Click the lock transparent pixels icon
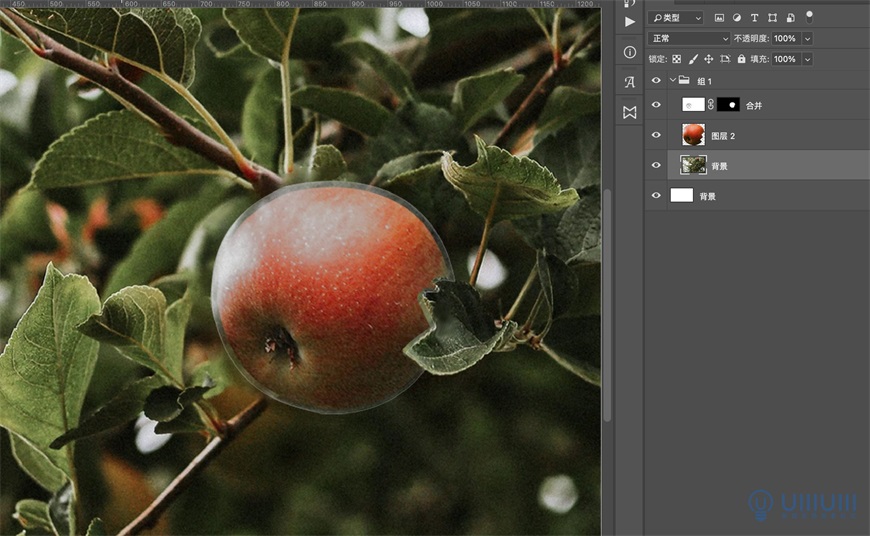The width and height of the screenshot is (870, 536). pyautogui.click(x=677, y=59)
